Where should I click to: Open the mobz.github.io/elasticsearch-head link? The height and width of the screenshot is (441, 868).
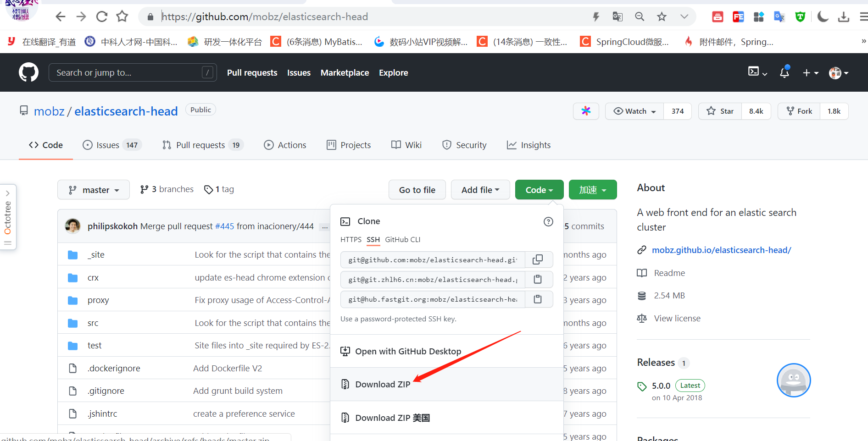coord(722,250)
